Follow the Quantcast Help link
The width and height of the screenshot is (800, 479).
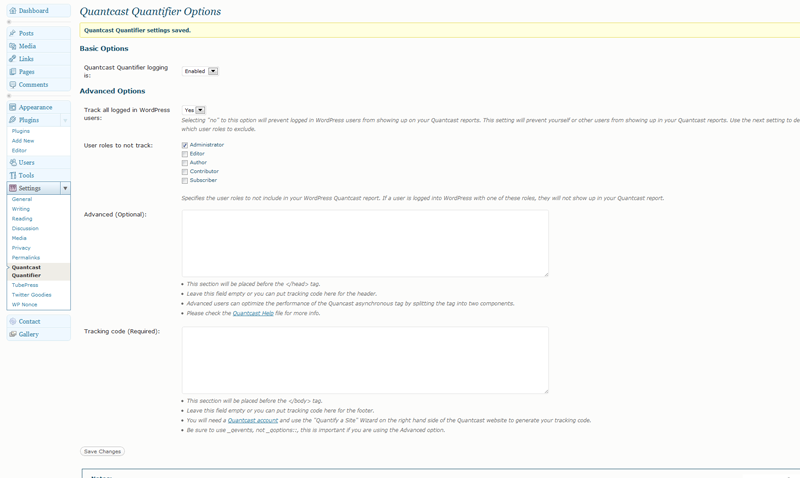253,313
